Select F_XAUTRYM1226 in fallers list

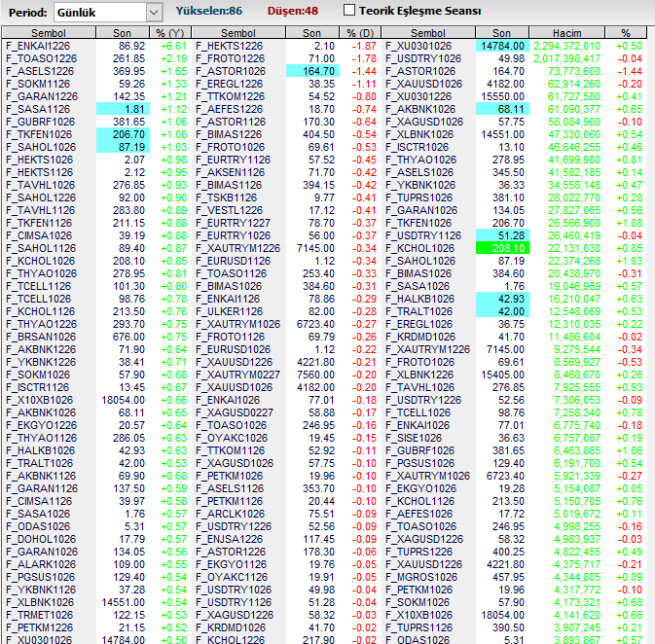(x=238, y=248)
